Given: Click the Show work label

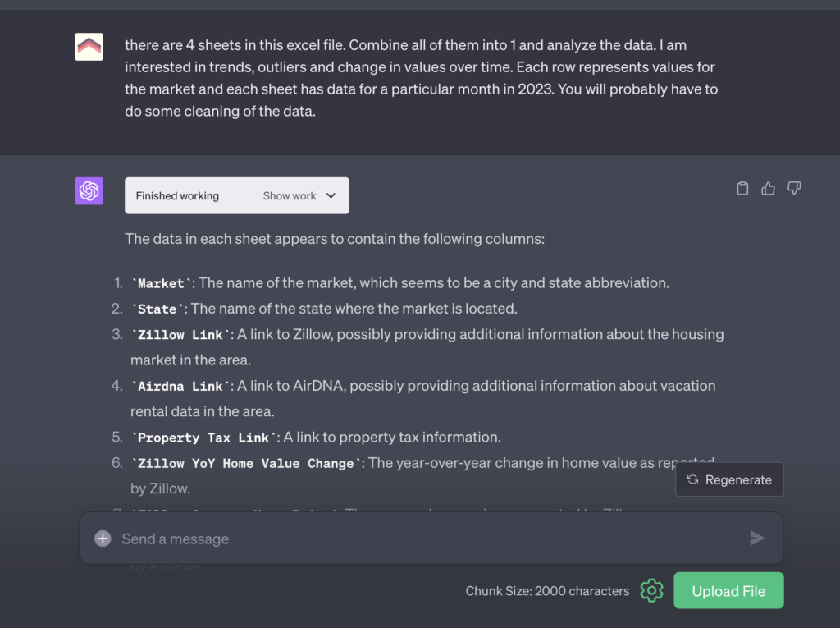Looking at the screenshot, I should [290, 196].
